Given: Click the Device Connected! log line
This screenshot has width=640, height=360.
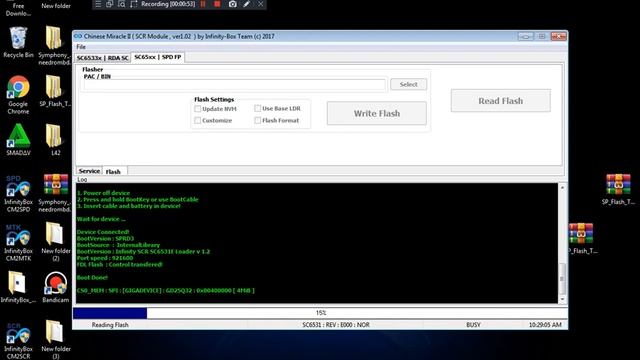Looking at the screenshot, I should (103, 232).
